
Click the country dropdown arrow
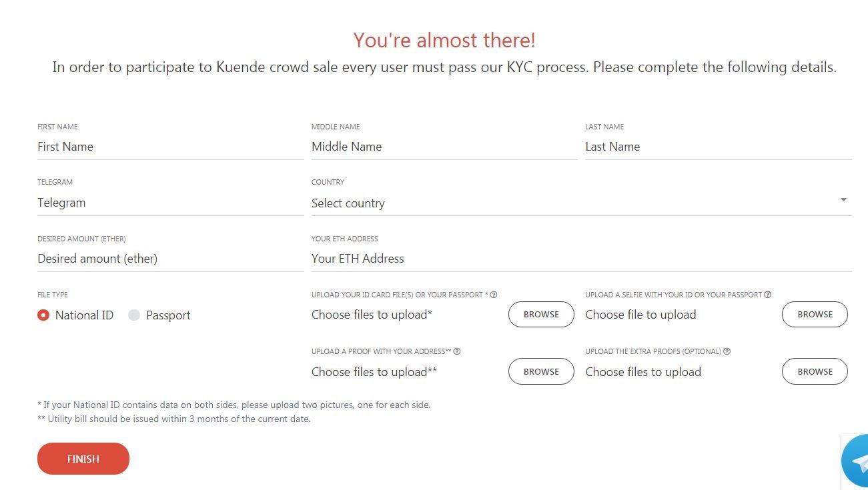click(x=843, y=200)
